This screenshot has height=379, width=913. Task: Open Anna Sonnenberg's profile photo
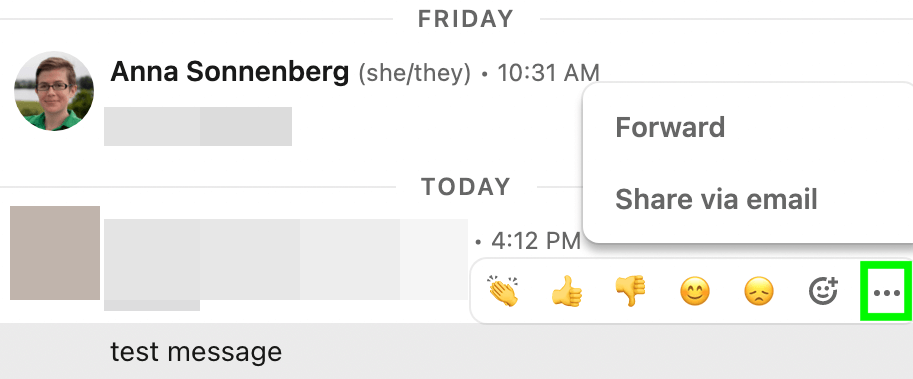pyautogui.click(x=54, y=91)
